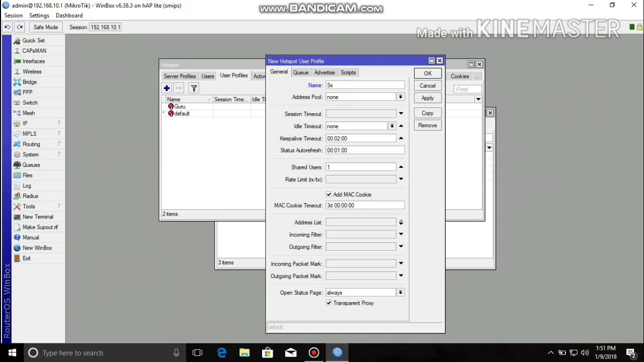Screen dimensions: 644x362
Task: Expand Incoming Filter field
Action: pos(401,234)
